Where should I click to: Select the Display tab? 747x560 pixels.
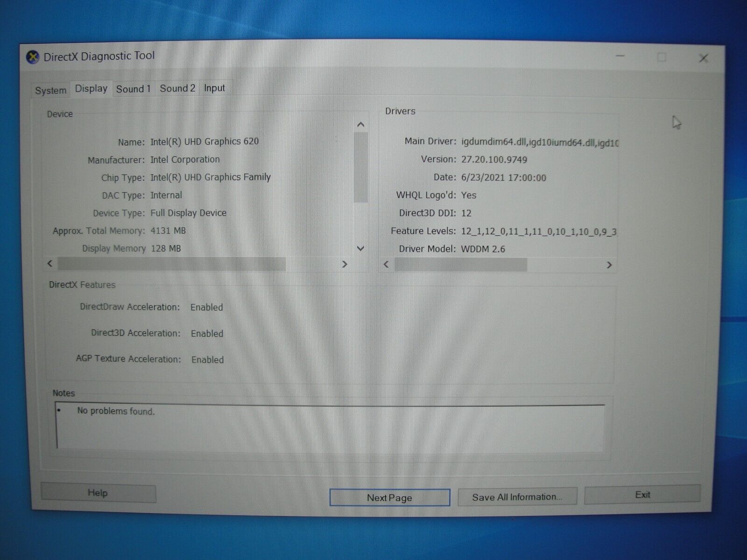(x=91, y=89)
